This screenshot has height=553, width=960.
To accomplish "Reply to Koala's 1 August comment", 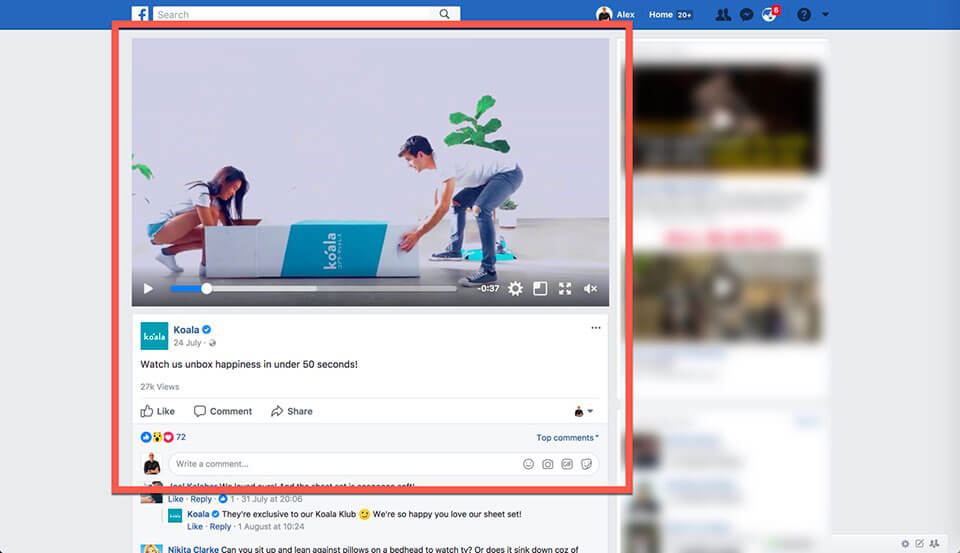I will click(x=220, y=527).
